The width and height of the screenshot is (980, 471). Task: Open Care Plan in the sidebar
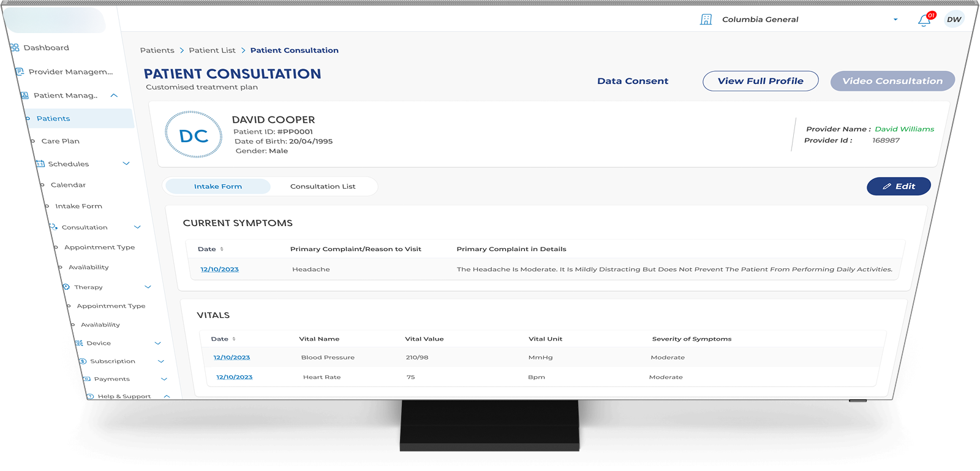61,141
